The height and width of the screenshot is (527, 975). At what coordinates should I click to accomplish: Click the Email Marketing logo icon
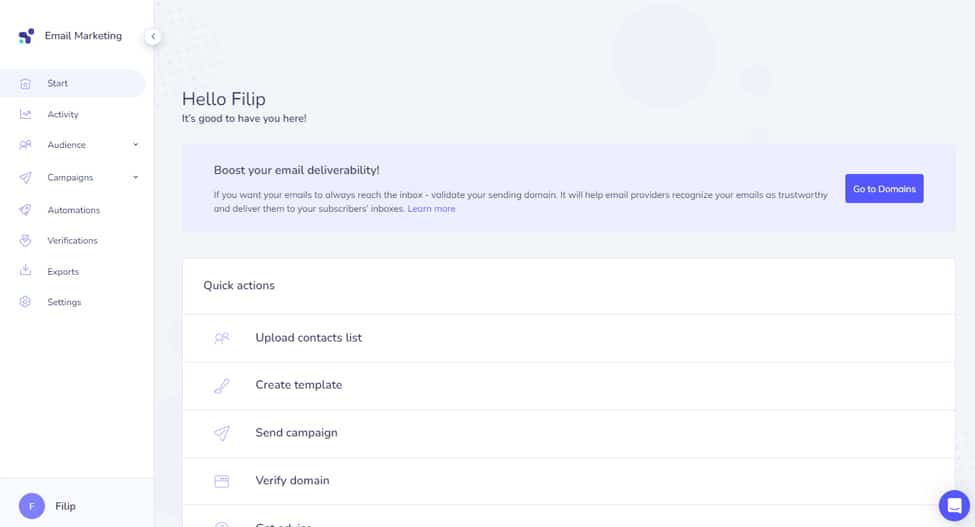26,36
